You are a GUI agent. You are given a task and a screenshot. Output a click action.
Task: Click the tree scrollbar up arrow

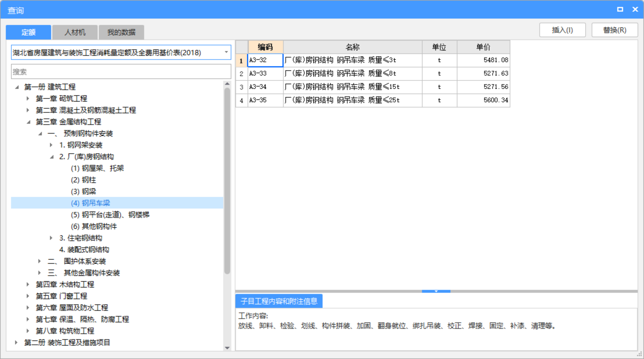tap(227, 84)
